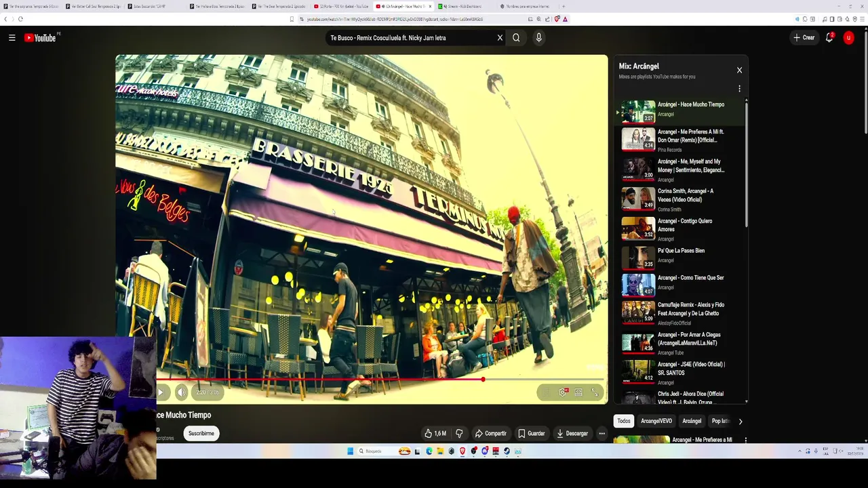Show hidden system tray icons
The width and height of the screenshot is (868, 488).
tap(799, 451)
